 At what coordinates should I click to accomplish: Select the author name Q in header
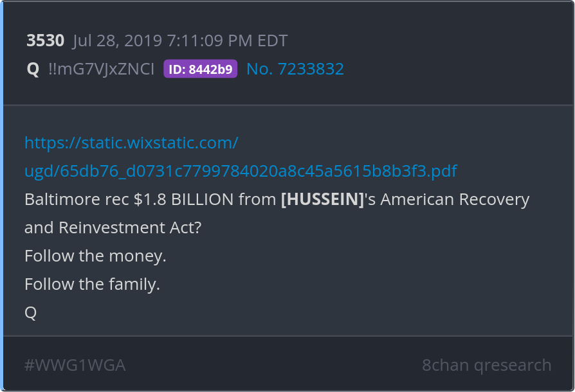(33, 69)
